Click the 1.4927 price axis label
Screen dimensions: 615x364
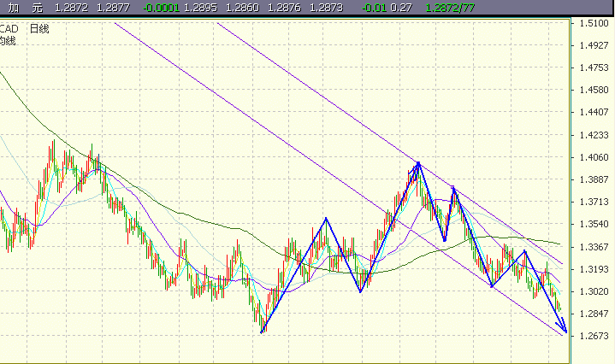click(x=594, y=45)
